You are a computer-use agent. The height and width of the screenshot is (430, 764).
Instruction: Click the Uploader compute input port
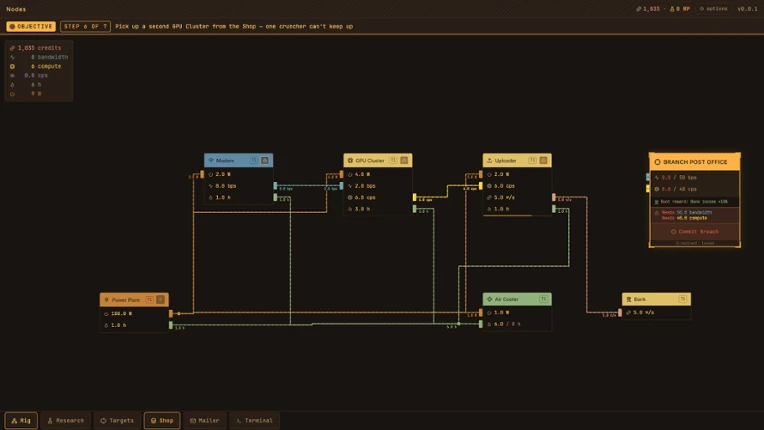[481, 186]
